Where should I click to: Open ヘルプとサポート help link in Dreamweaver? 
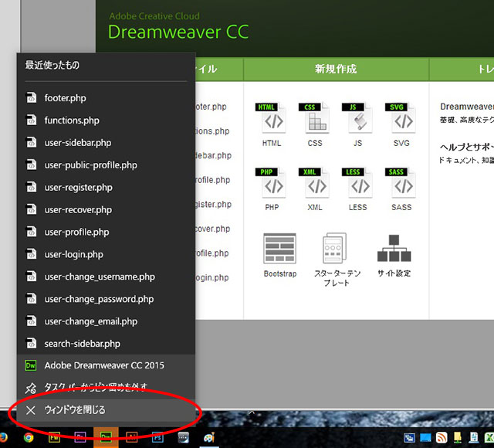tap(467, 147)
